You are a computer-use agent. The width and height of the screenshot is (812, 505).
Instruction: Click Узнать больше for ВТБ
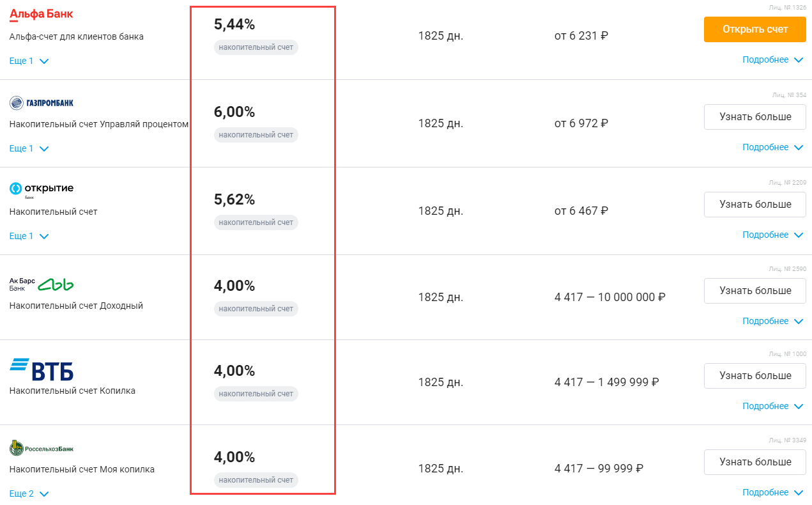(x=755, y=376)
